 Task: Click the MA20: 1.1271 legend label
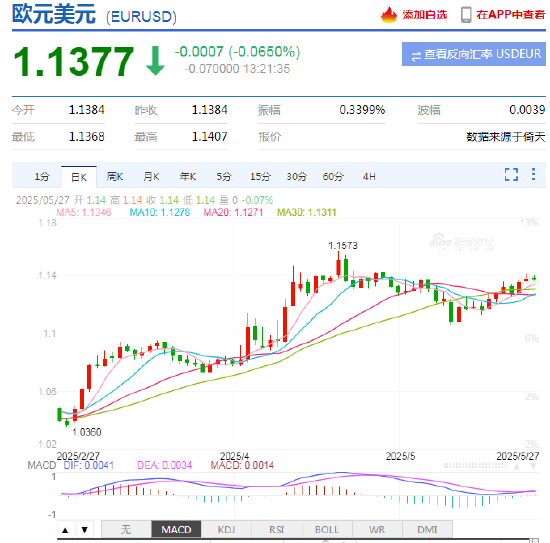(233, 212)
